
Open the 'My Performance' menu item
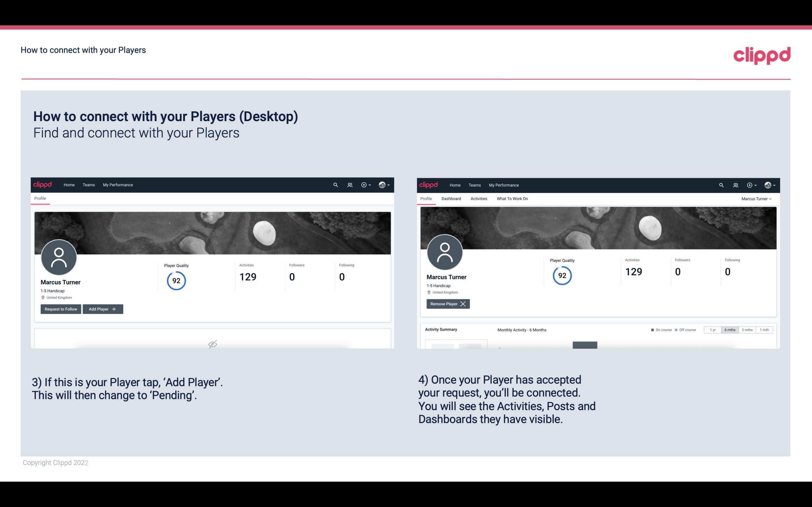coord(117,184)
